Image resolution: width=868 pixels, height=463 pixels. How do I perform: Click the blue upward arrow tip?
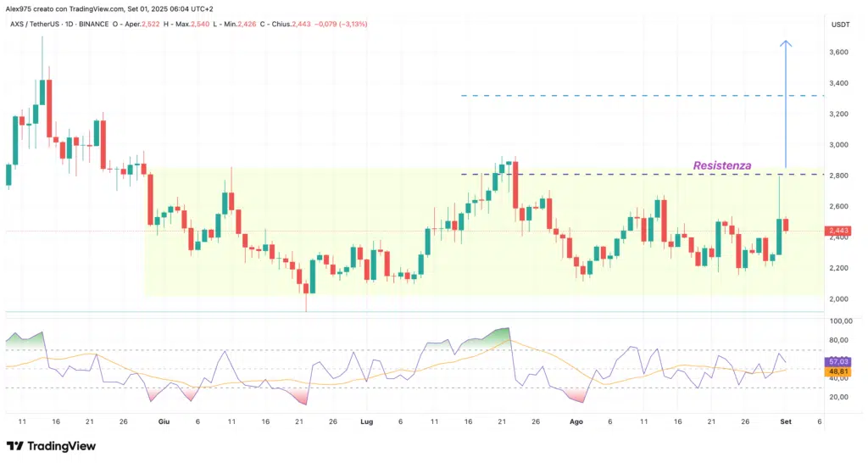[x=786, y=42]
